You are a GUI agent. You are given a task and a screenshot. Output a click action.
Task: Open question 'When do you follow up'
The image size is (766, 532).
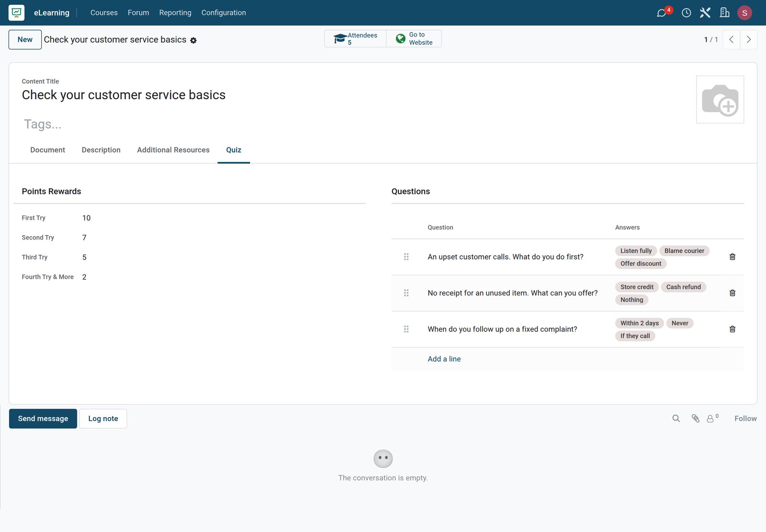point(502,329)
